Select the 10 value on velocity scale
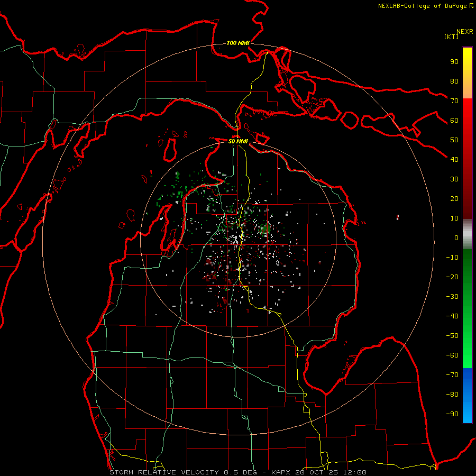Image resolution: width=476 pixels, height=476 pixels. [x=454, y=218]
